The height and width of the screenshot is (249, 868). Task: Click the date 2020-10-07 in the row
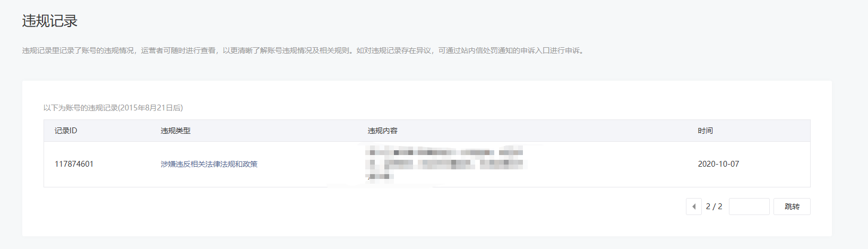point(718,164)
